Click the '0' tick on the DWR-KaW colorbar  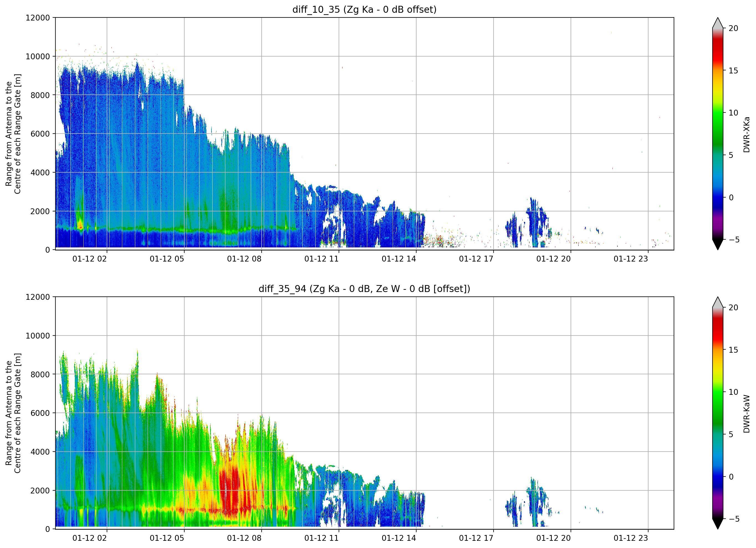(x=731, y=477)
